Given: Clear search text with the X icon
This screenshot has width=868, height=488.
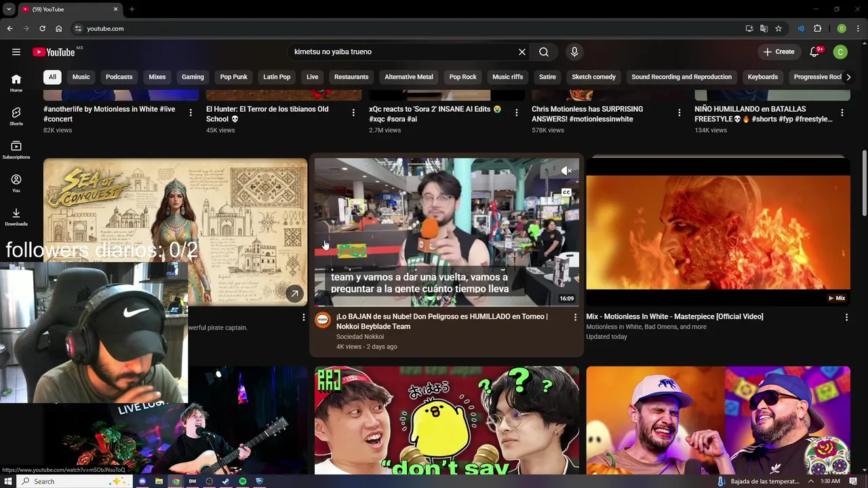Looking at the screenshot, I should pos(522,52).
